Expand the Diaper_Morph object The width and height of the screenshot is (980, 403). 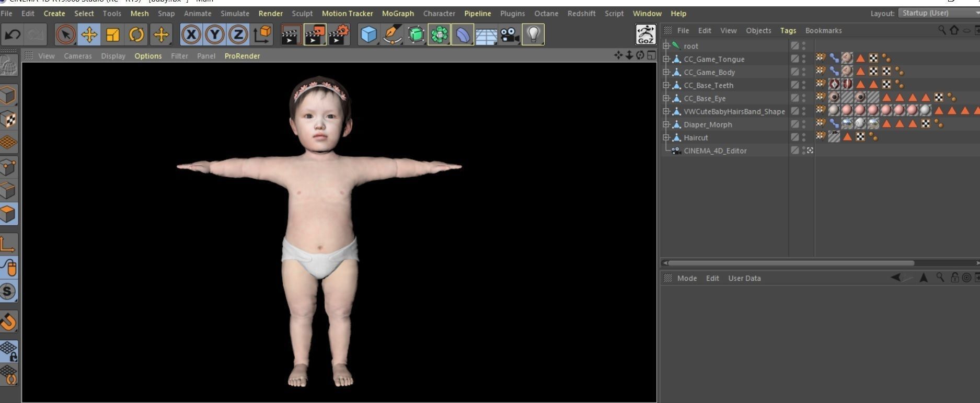click(x=666, y=124)
